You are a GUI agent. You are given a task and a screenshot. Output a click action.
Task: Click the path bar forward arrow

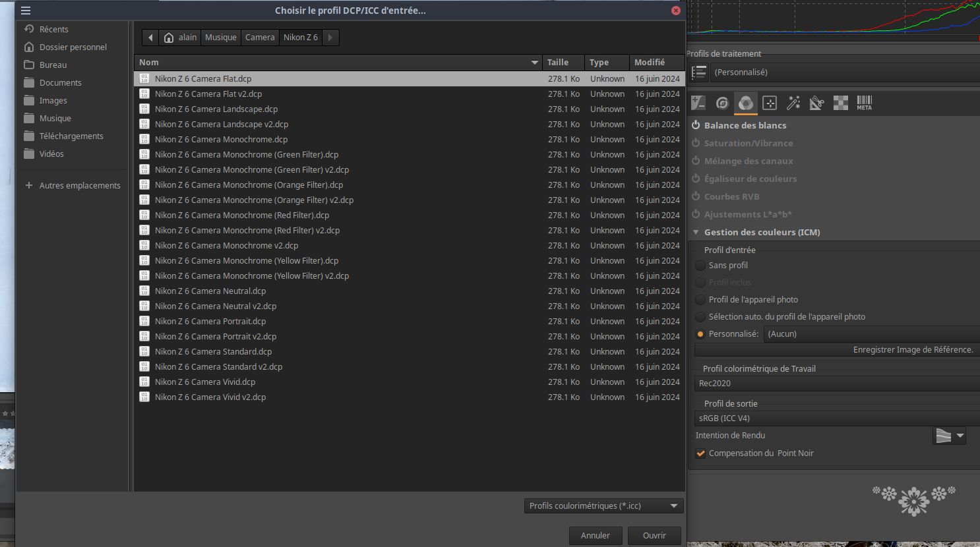[x=330, y=38]
